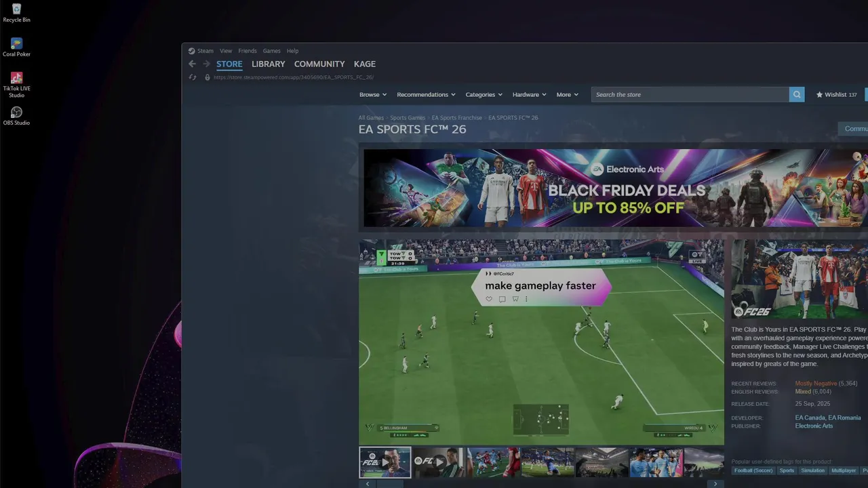Open the 'EA Canada' developer link
The image size is (868, 488).
click(810, 418)
